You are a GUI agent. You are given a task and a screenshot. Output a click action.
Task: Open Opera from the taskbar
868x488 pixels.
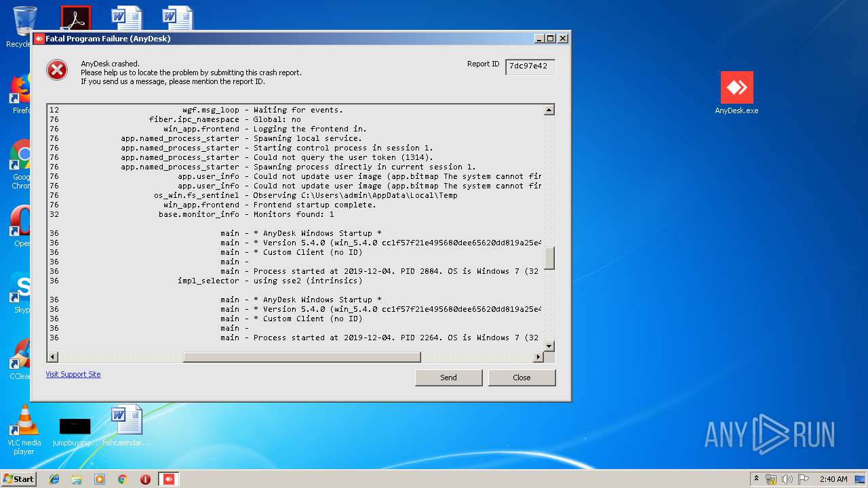(145, 479)
